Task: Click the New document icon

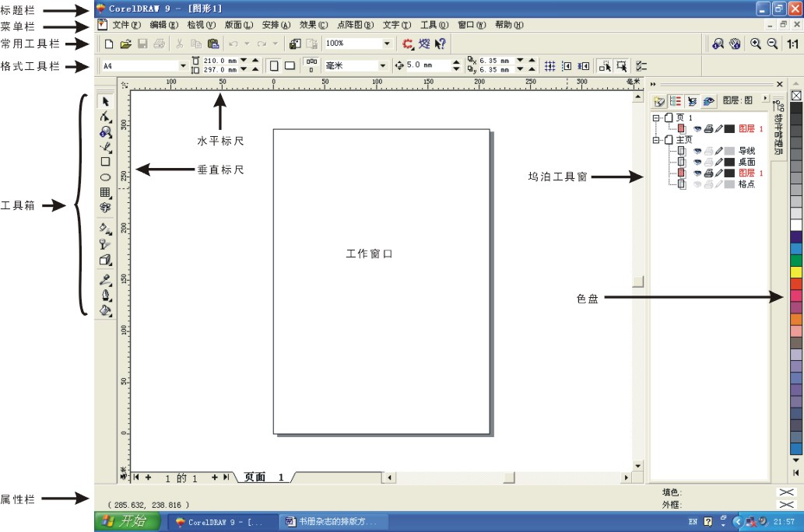Action: 109,44
